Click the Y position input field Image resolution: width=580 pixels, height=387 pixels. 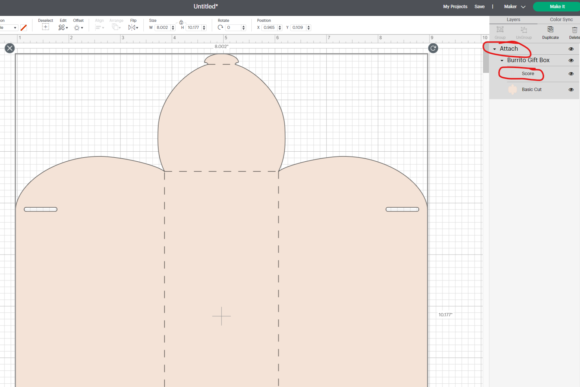click(298, 27)
